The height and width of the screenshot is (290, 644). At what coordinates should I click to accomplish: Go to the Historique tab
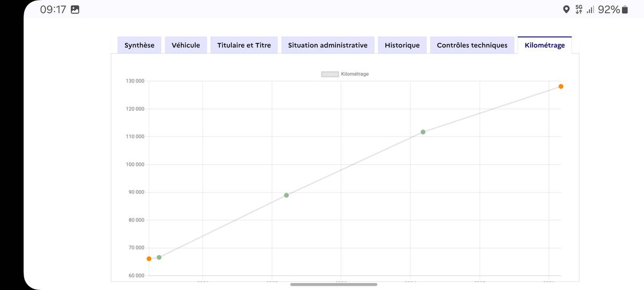(x=402, y=45)
